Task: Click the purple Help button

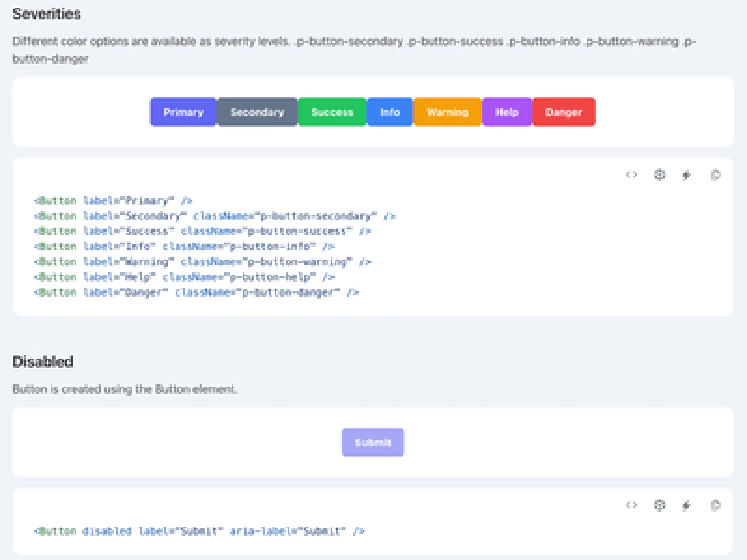Action: click(506, 112)
